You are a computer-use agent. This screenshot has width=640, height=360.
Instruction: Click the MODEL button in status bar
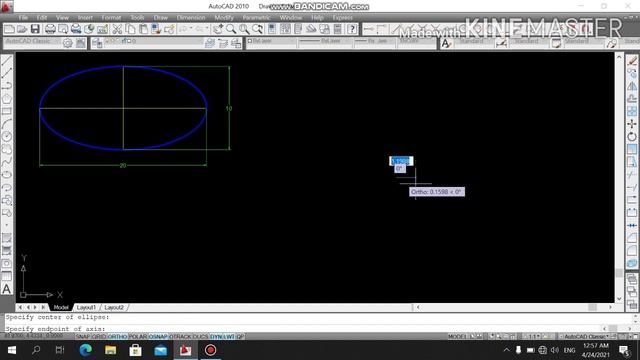point(457,337)
